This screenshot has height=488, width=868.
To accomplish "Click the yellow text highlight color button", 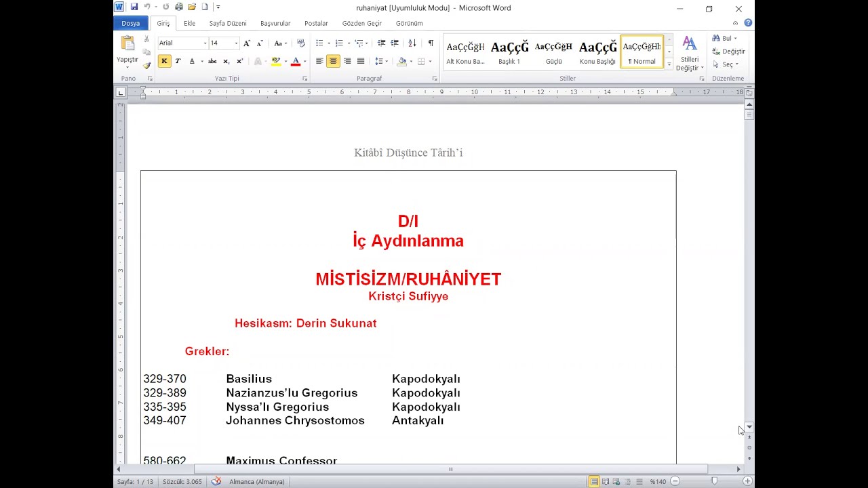I will pyautogui.click(x=275, y=61).
